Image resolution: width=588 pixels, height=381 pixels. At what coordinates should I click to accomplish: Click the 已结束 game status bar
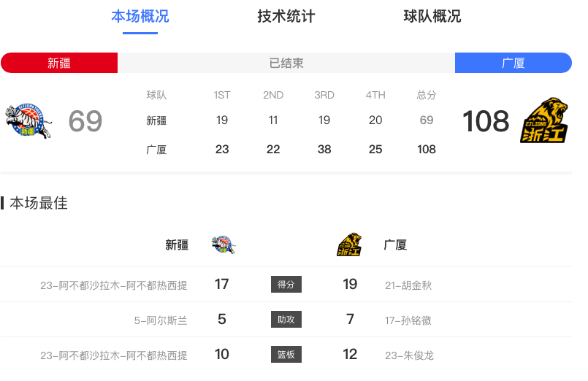[286, 63]
